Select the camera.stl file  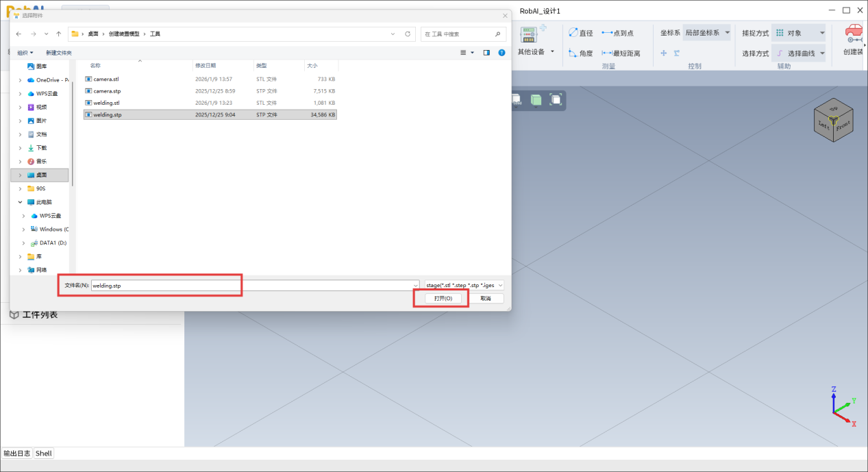pos(210,79)
